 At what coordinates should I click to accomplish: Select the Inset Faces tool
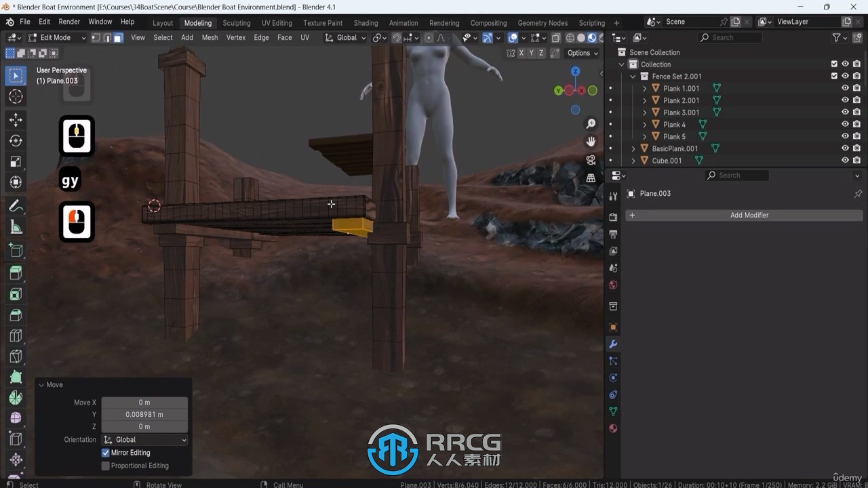(16, 294)
